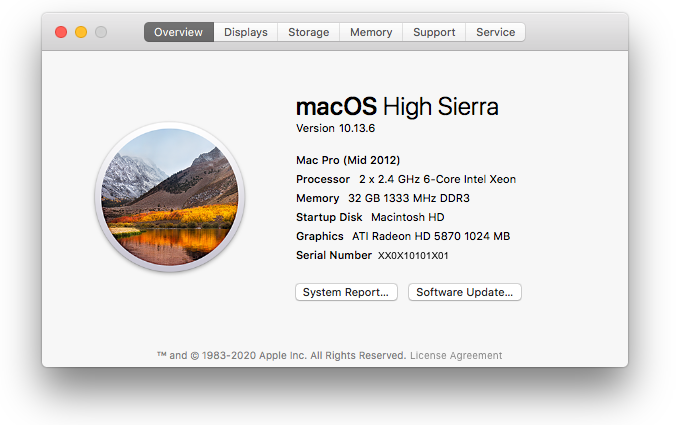
Task: Open the License Agreement link
Action: tap(456, 356)
